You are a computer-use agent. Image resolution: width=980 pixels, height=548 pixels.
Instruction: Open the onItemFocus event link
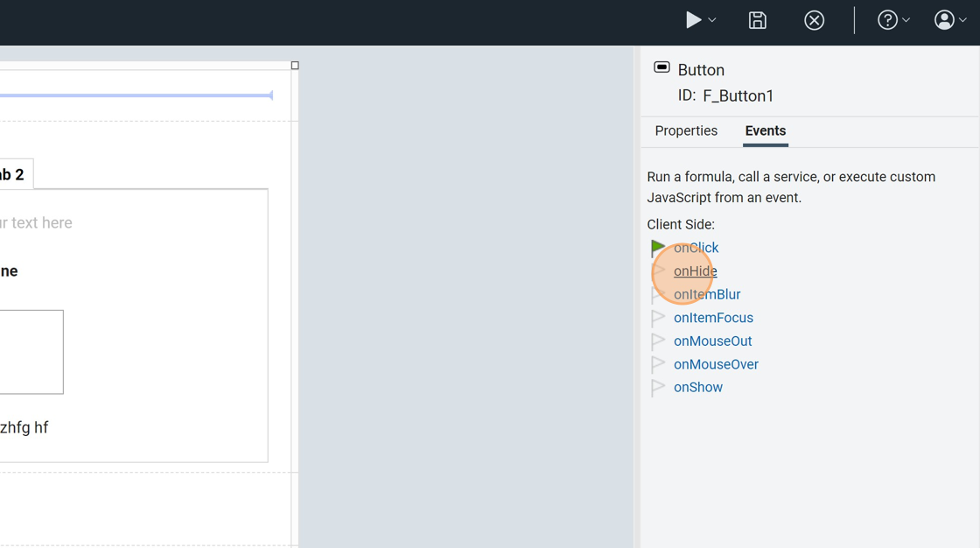(x=713, y=318)
